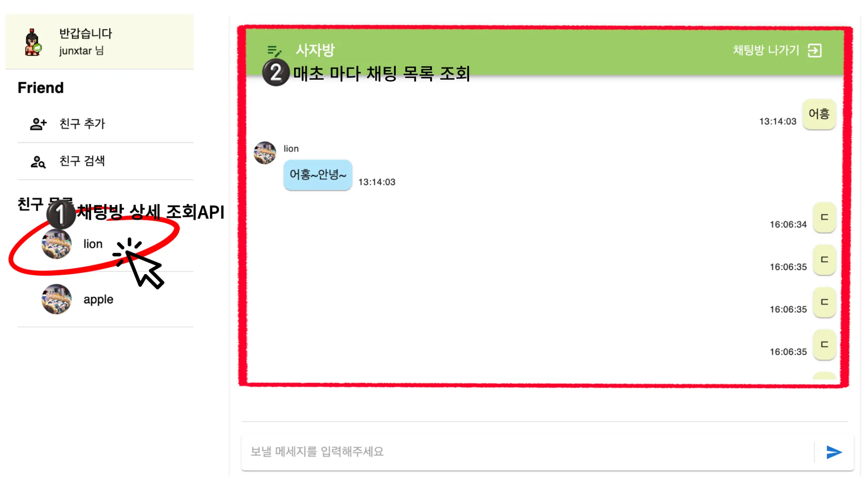Focus the message input field

(527, 452)
